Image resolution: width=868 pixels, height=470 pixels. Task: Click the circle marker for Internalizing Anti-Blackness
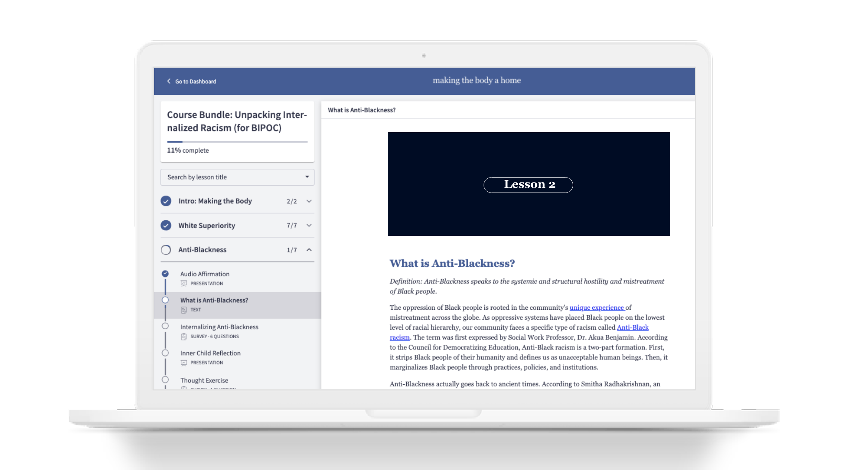[165, 326]
